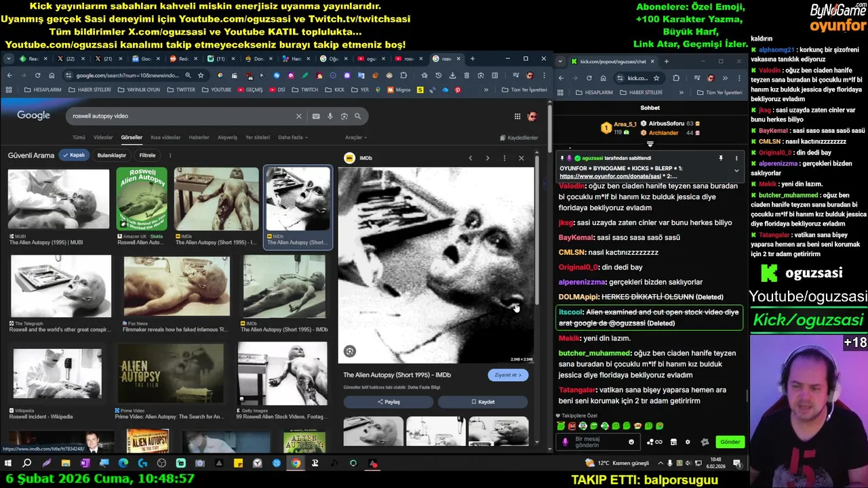Click Chrome icon in Windows taskbar

click(x=296, y=463)
